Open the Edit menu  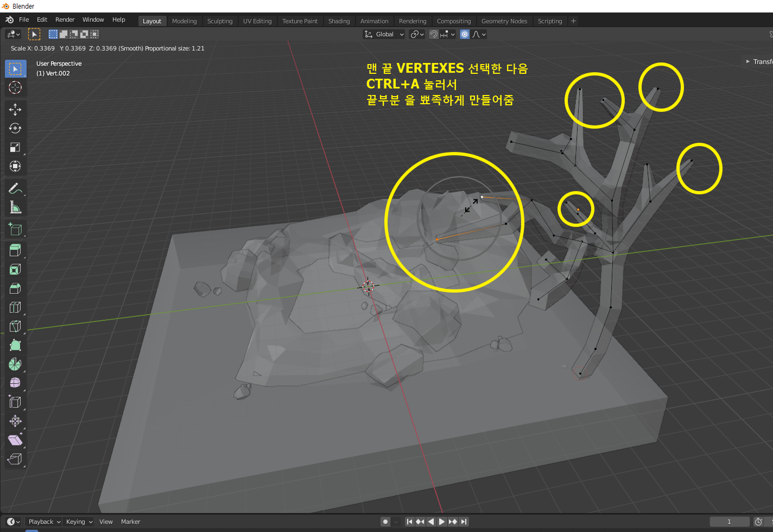click(42, 20)
